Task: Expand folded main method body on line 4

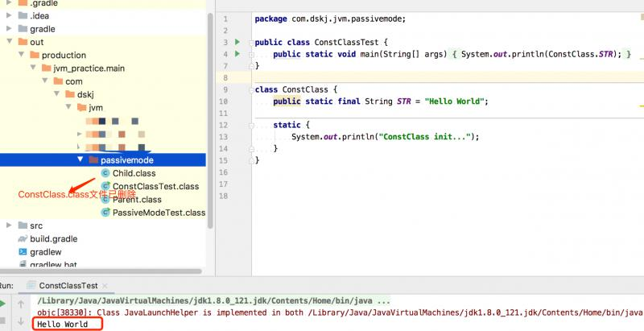Action: coord(251,54)
